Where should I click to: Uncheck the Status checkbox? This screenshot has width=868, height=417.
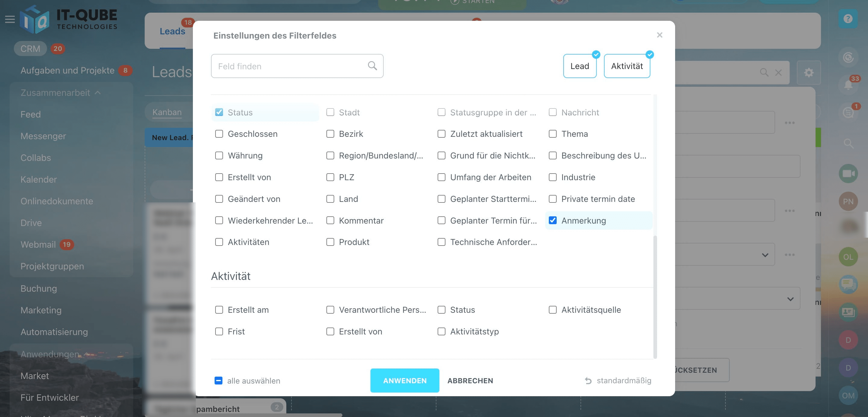[219, 112]
